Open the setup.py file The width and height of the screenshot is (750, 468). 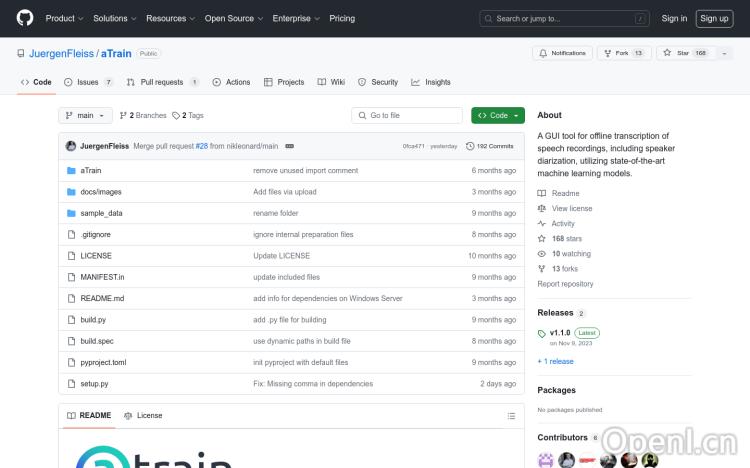click(94, 384)
